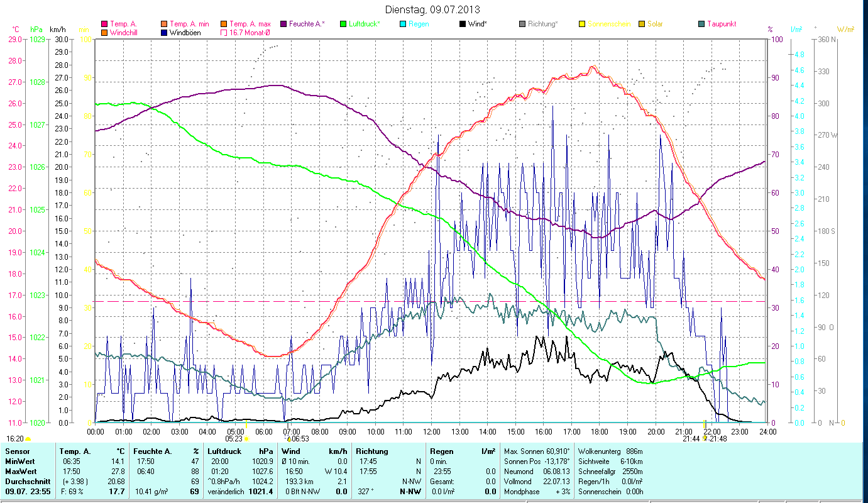Click the MaxWert row label
This screenshot has width=868, height=503.
pyautogui.click(x=21, y=472)
